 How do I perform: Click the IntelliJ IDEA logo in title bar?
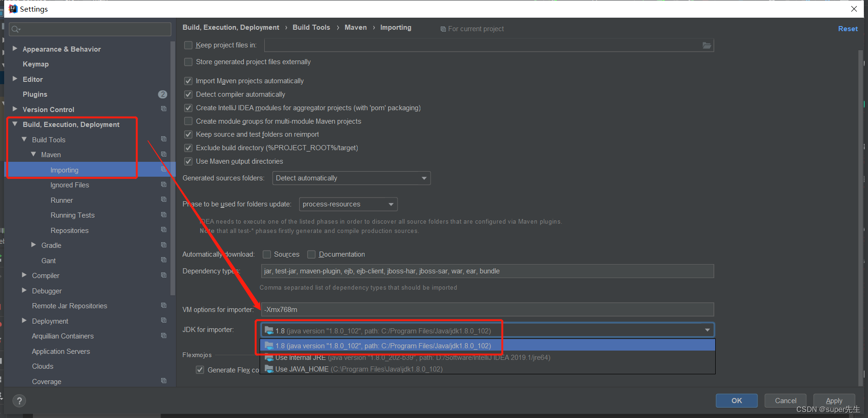[13, 9]
